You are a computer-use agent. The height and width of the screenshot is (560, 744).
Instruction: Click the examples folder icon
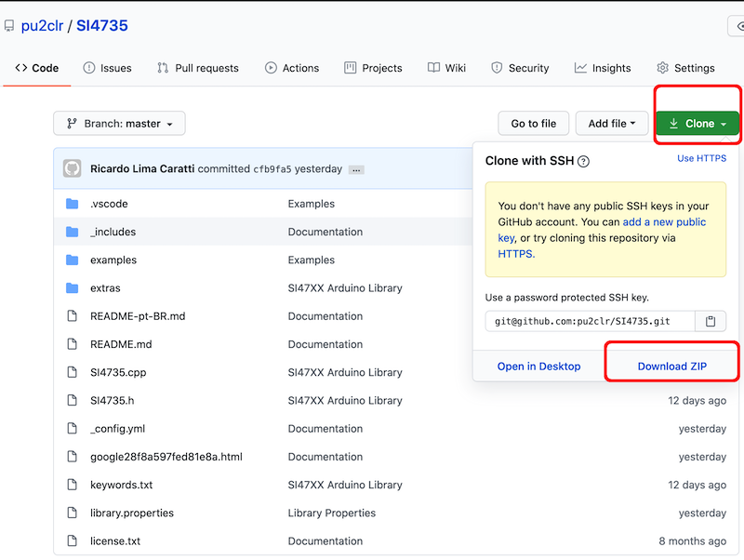[x=73, y=260]
